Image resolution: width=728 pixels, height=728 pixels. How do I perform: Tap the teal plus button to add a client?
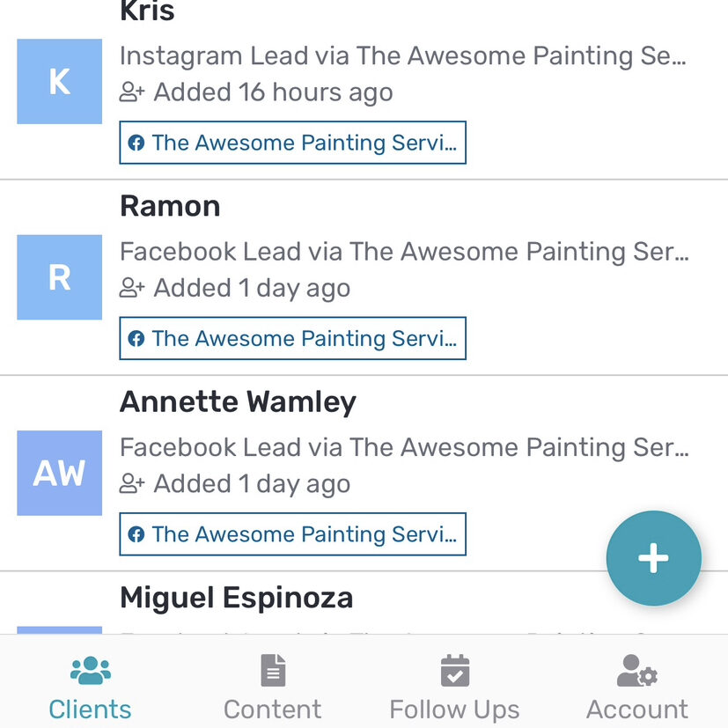coord(653,557)
